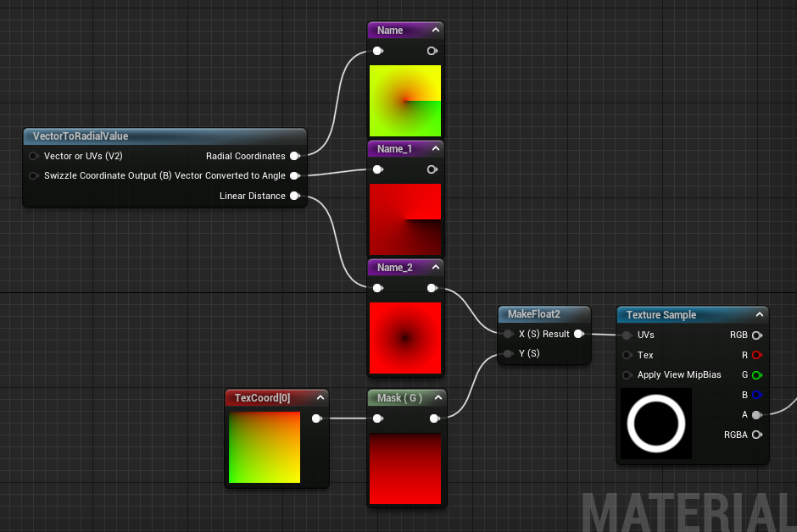Viewport: 797px width, 532px height.
Task: Select the TexCoord[0] node title
Action: point(262,397)
